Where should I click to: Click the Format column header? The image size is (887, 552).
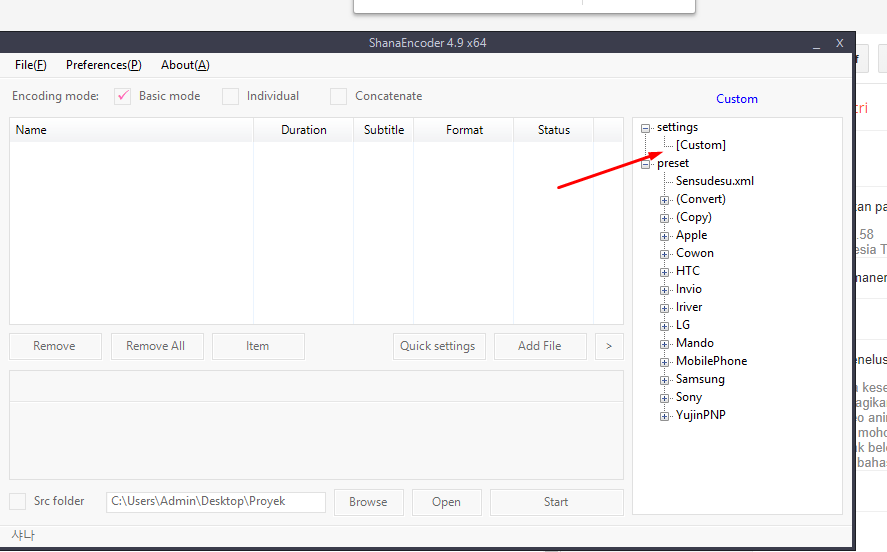pyautogui.click(x=464, y=130)
